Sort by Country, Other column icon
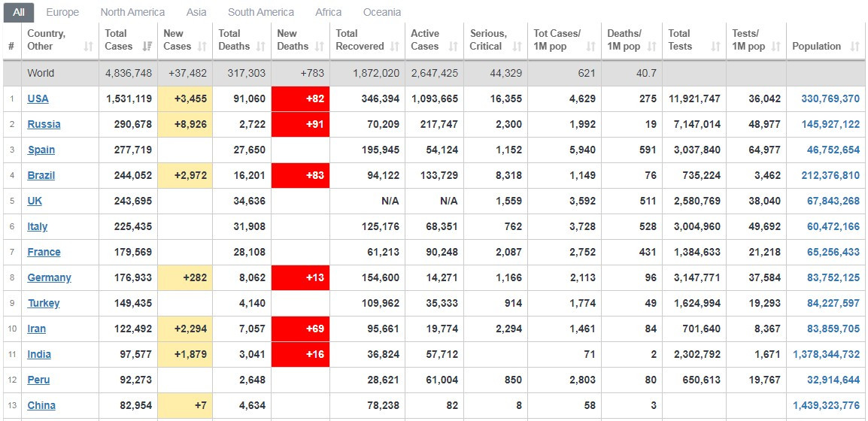The height and width of the screenshot is (421, 868). tap(89, 47)
